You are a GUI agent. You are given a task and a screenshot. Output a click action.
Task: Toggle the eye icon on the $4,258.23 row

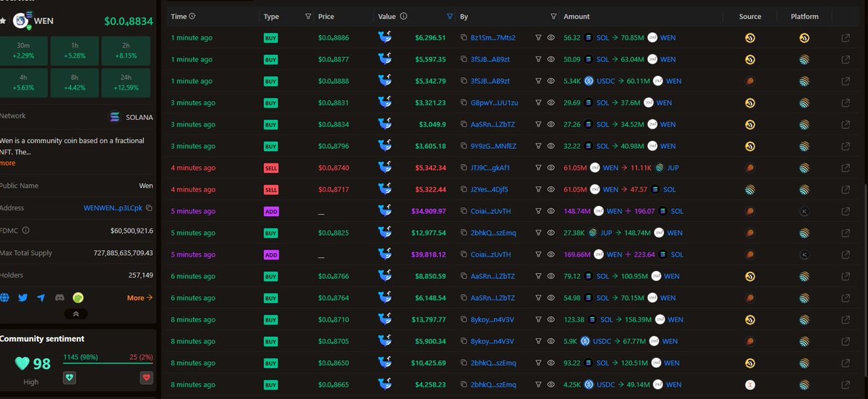(550, 385)
